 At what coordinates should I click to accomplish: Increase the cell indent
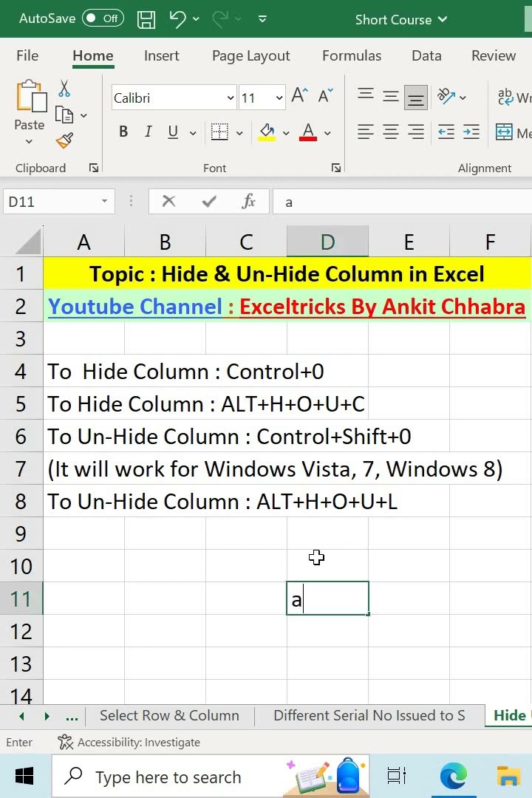tap(471, 132)
